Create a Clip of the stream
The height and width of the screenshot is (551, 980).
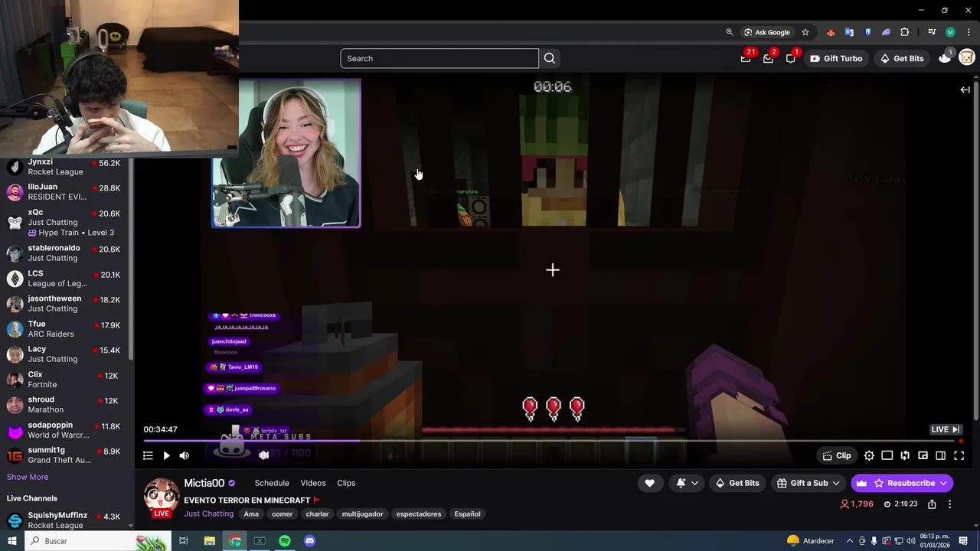[x=837, y=455]
